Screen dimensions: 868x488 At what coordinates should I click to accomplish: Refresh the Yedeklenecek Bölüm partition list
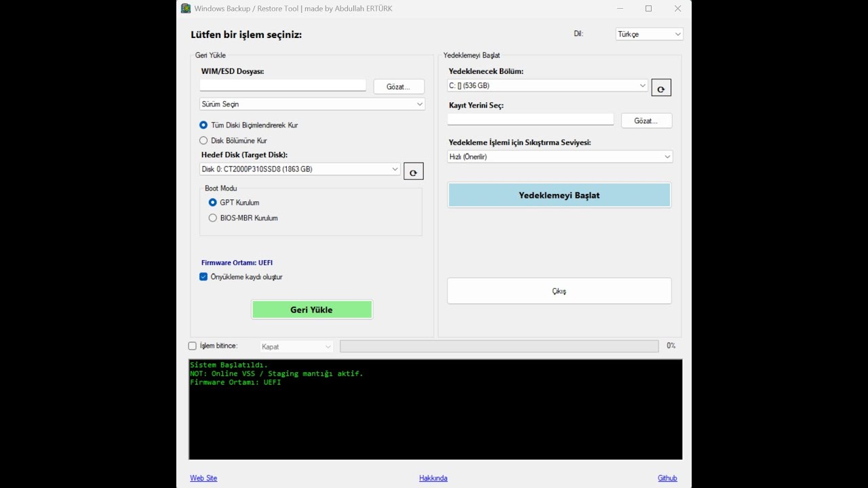tap(661, 87)
